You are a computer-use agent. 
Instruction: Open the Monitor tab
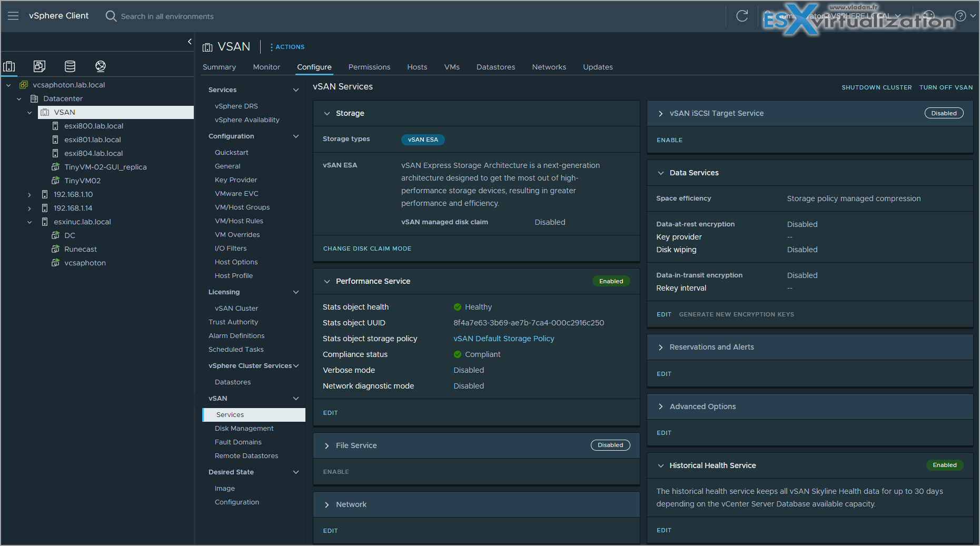[x=266, y=67]
